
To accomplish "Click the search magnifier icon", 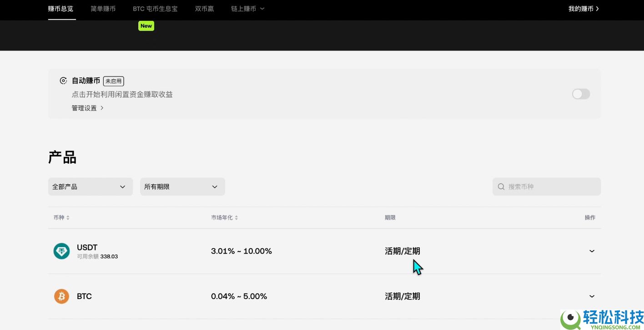I will click(x=501, y=187).
